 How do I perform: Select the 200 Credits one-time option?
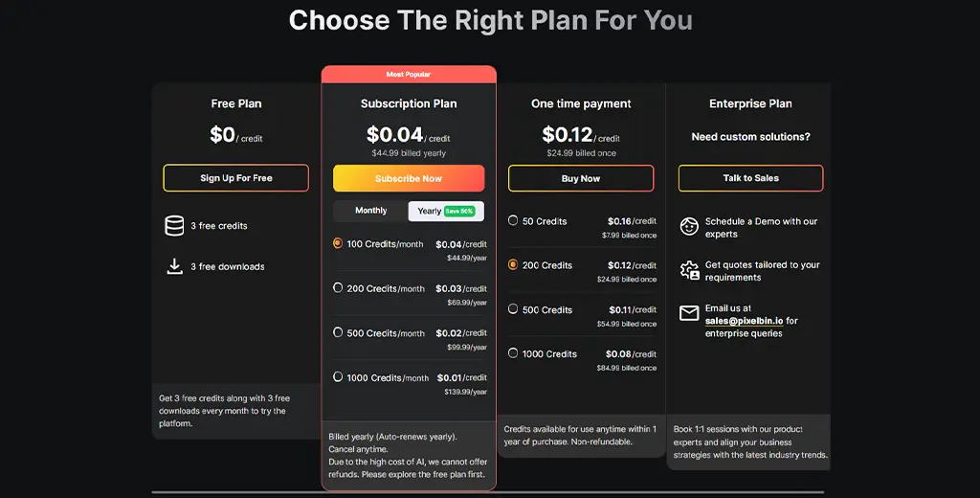coord(513,264)
